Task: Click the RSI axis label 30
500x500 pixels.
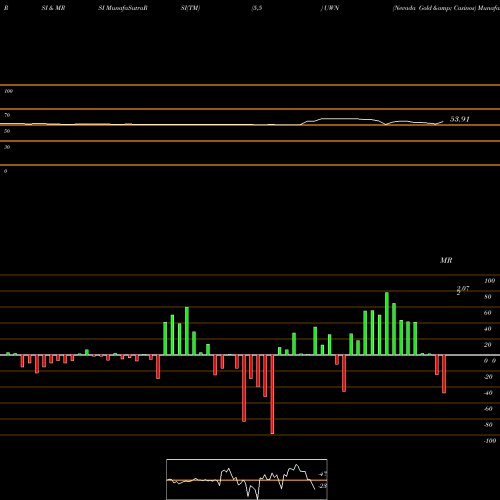Action: click(7, 147)
